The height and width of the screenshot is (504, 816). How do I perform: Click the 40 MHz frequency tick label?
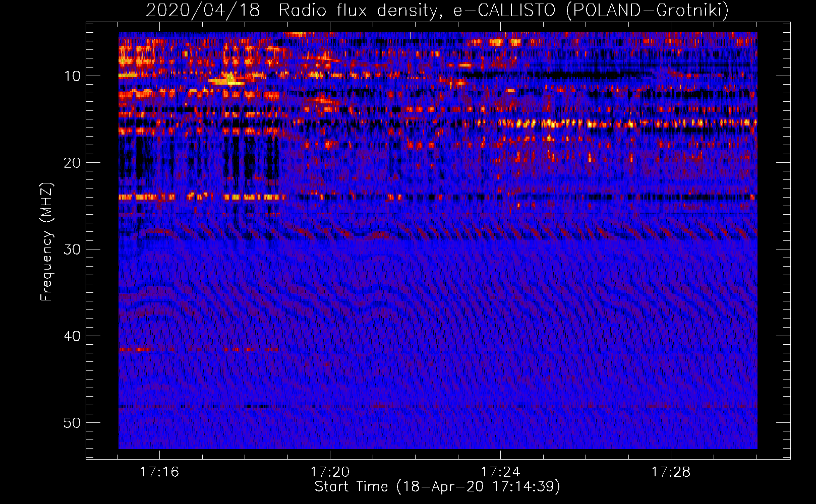tap(73, 336)
